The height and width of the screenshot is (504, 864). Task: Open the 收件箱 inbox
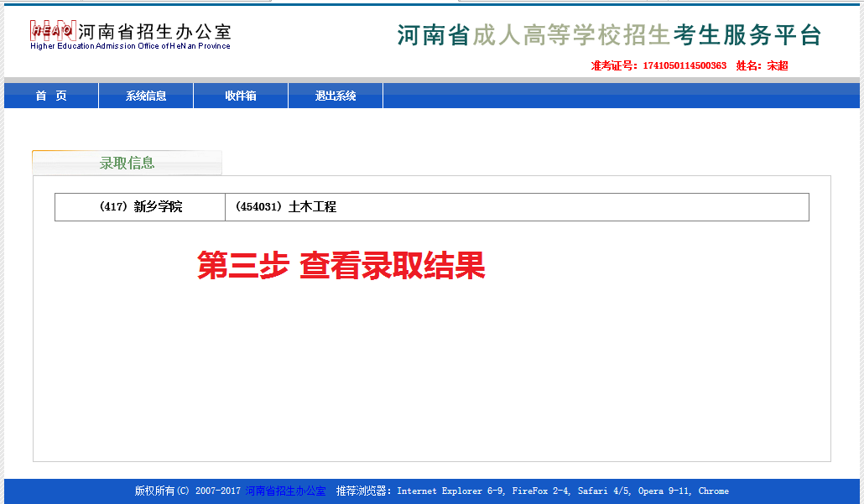(x=241, y=96)
